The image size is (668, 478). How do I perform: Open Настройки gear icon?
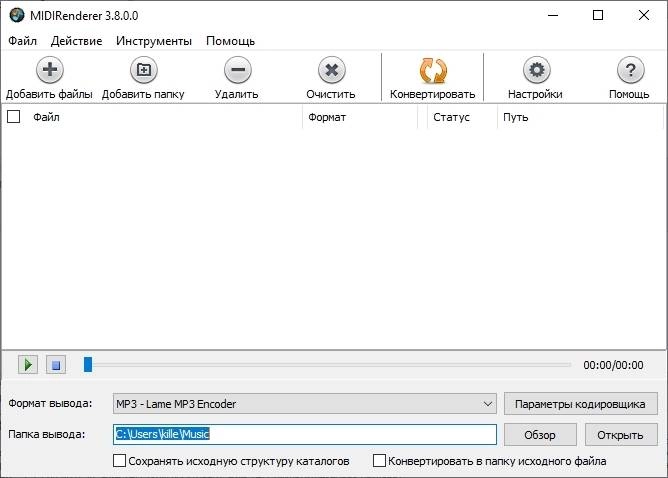(536, 70)
